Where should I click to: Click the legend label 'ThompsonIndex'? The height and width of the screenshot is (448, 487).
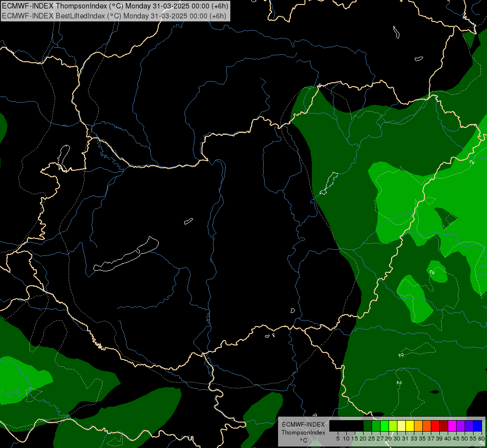click(x=303, y=433)
